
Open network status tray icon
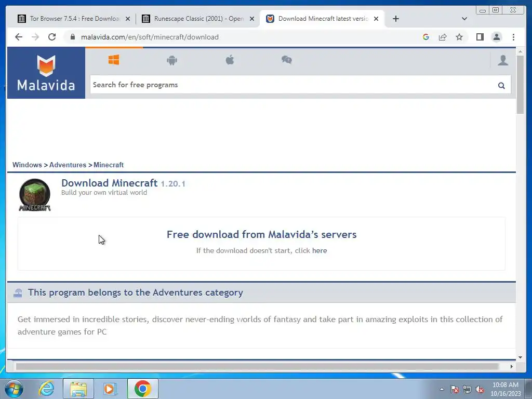point(467,389)
